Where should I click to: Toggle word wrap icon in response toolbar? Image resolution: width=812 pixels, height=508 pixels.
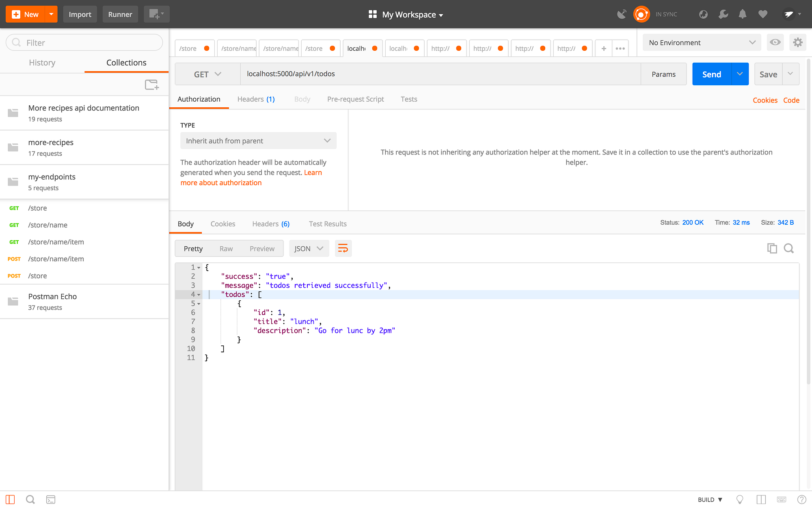(x=343, y=248)
